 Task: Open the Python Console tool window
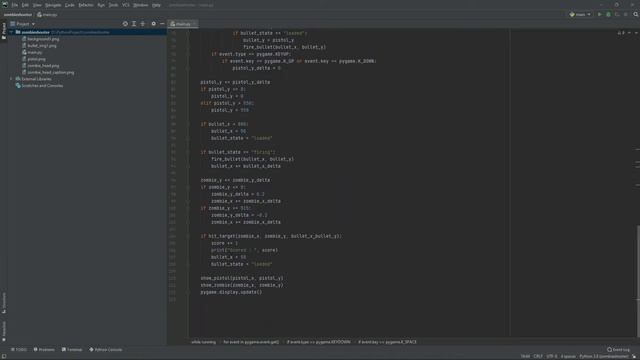tap(106, 350)
